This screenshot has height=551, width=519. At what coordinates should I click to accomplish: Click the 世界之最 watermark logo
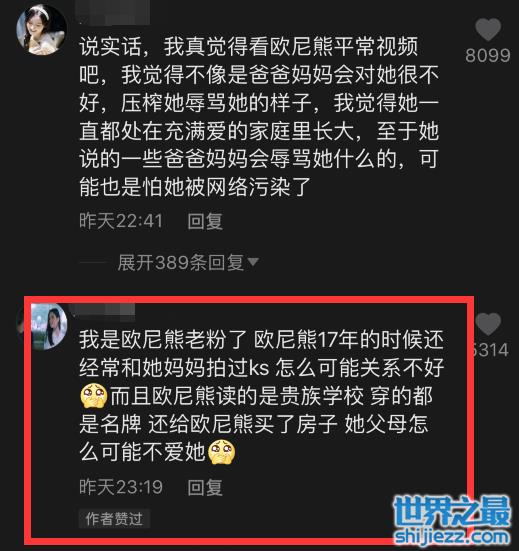coord(452,512)
